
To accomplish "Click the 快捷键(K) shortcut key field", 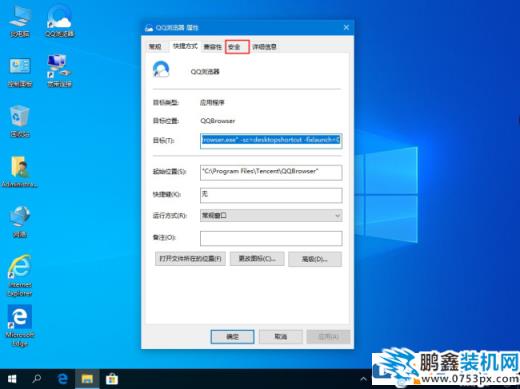I will tap(271, 195).
